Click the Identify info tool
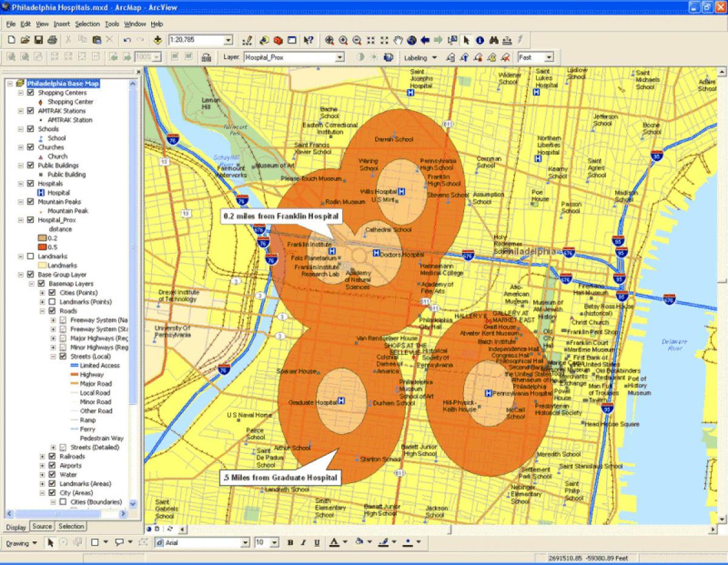 click(x=480, y=41)
